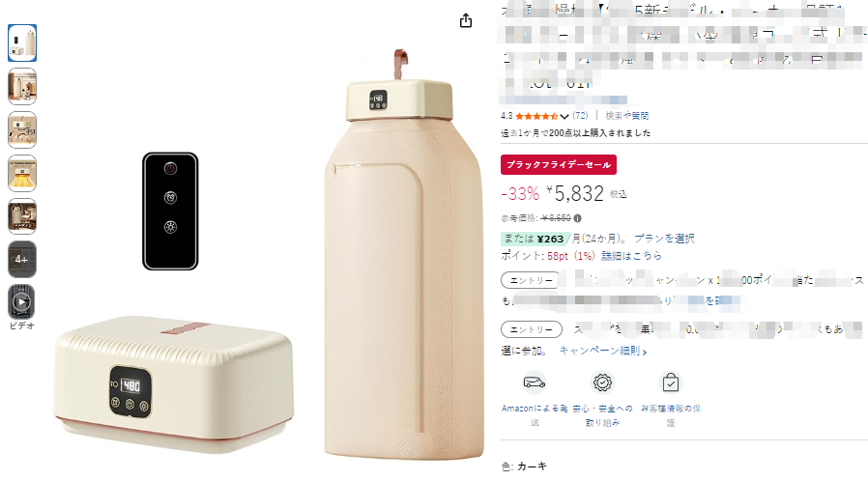Image resolution: width=868 pixels, height=481 pixels.
Task: Click the プランを選択 link
Action: point(664,239)
